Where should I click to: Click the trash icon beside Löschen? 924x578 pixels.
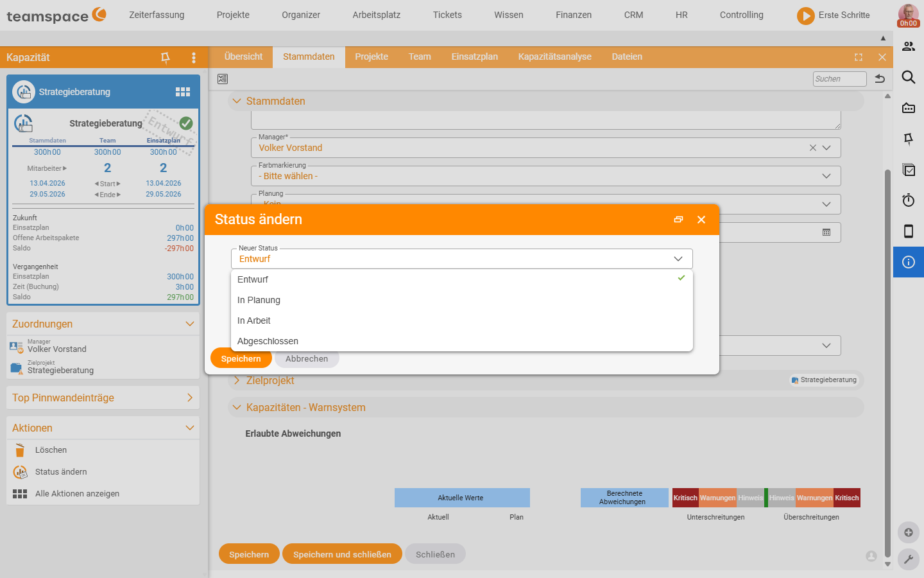pyautogui.click(x=20, y=450)
